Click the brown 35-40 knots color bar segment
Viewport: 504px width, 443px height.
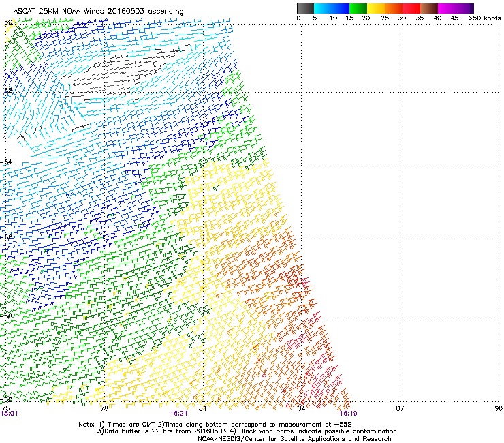pyautogui.click(x=429, y=8)
